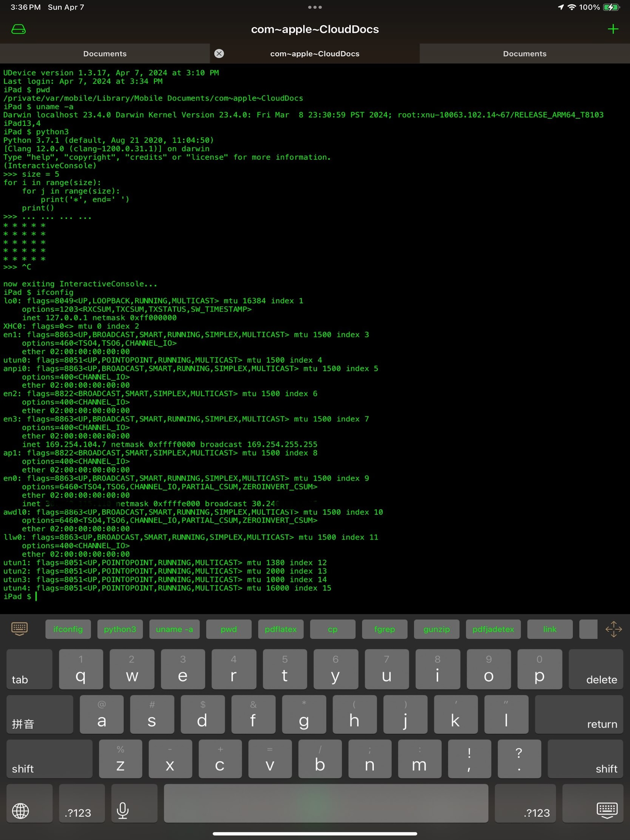Tap the question mark/period key
The height and width of the screenshot is (840, 630).
519,759
